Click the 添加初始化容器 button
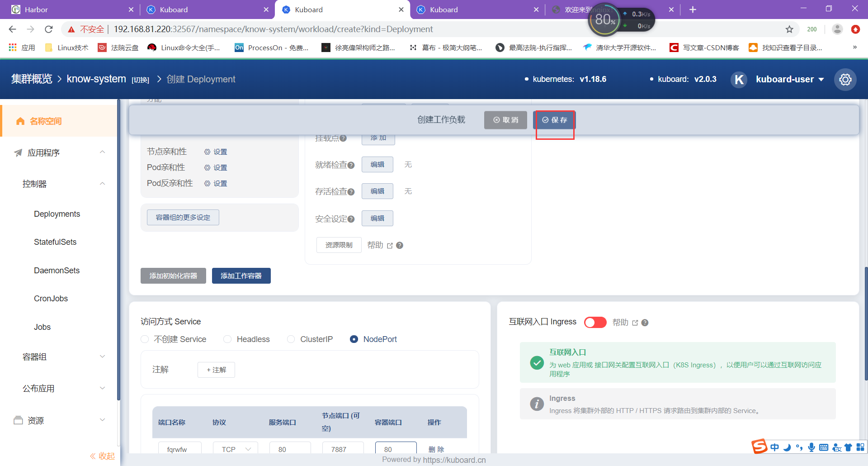The image size is (868, 466). (173, 276)
